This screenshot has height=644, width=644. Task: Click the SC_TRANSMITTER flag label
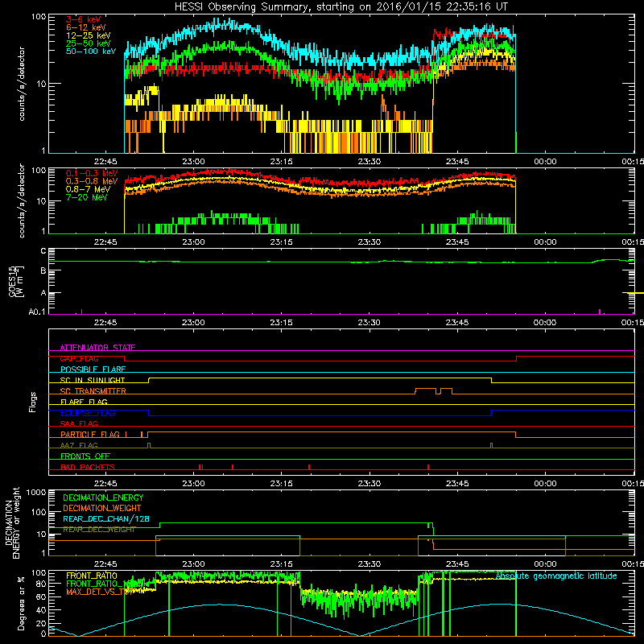pyautogui.click(x=93, y=391)
